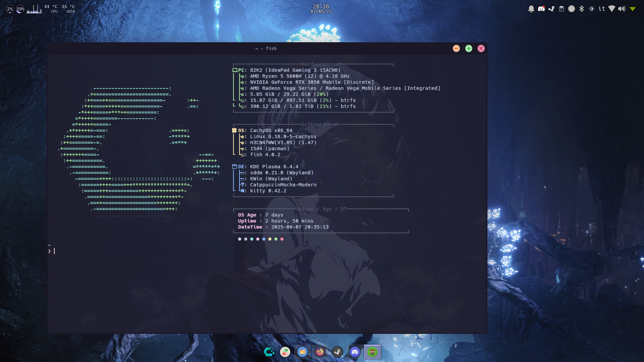Click the CPU usage percentage gauge
This screenshot has height=362, width=644.
click(x=10, y=9)
